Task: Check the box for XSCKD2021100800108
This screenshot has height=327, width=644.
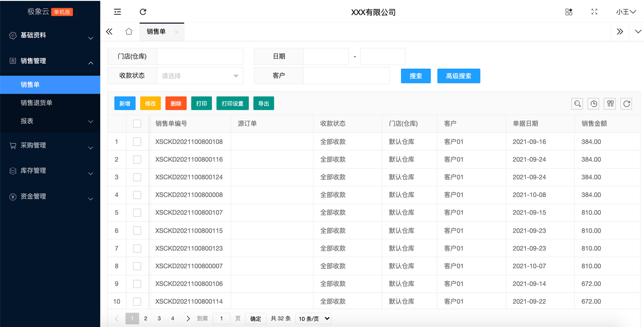Action: 137,142
